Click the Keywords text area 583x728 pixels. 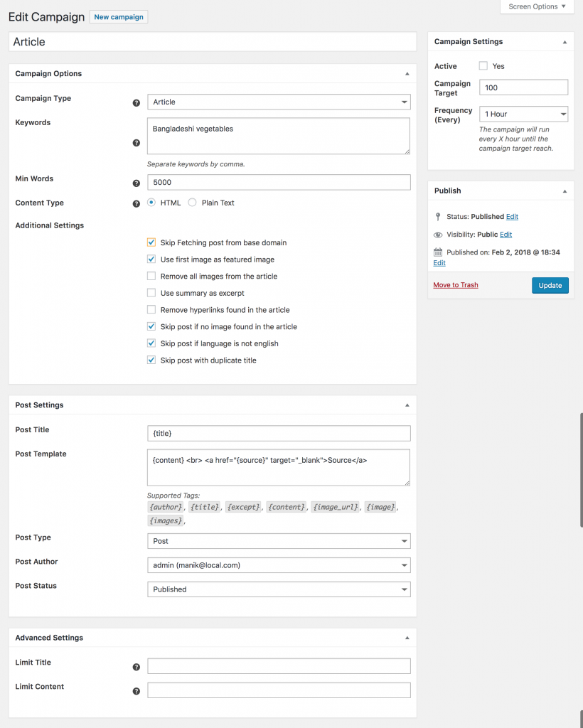tap(279, 136)
